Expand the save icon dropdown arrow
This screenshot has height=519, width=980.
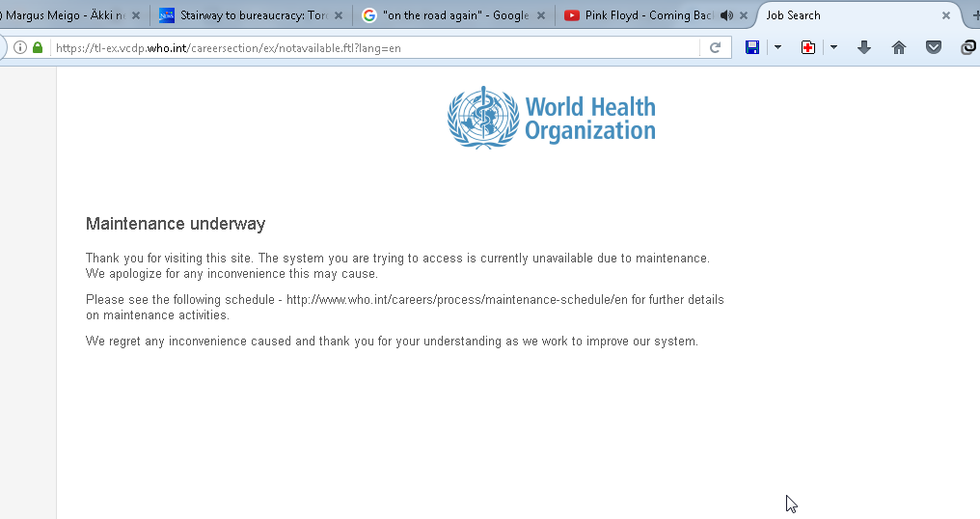pyautogui.click(x=777, y=47)
